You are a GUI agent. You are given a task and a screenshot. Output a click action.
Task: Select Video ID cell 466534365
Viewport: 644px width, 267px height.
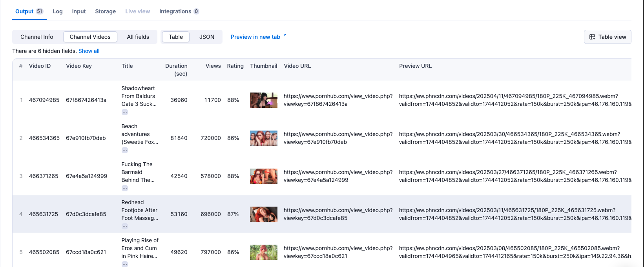(44, 138)
